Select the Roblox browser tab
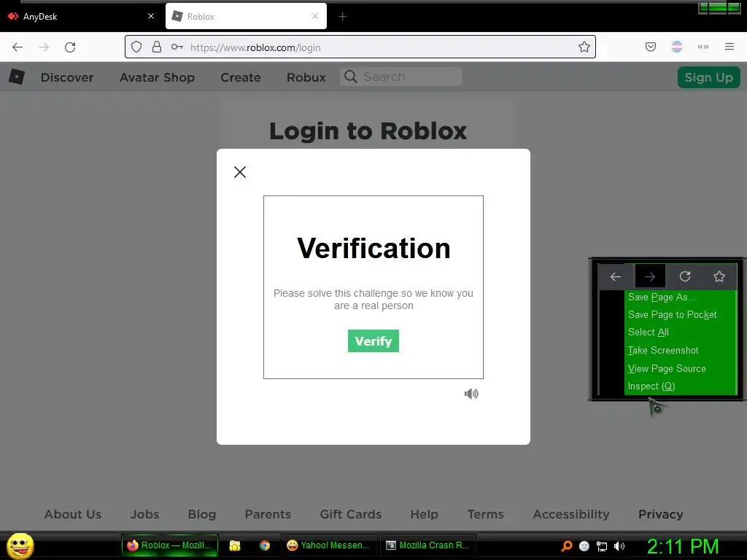Viewport: 747px width, 560px height. point(246,17)
